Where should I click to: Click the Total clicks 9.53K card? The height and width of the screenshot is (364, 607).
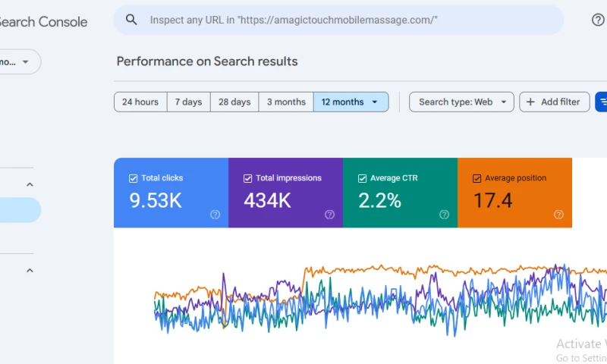click(171, 193)
